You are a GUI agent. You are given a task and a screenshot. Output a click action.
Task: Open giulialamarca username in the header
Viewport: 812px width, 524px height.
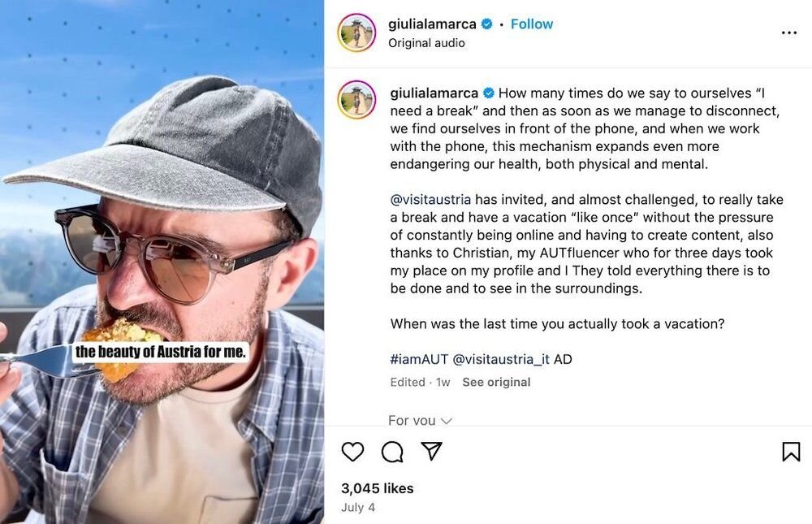(432, 24)
